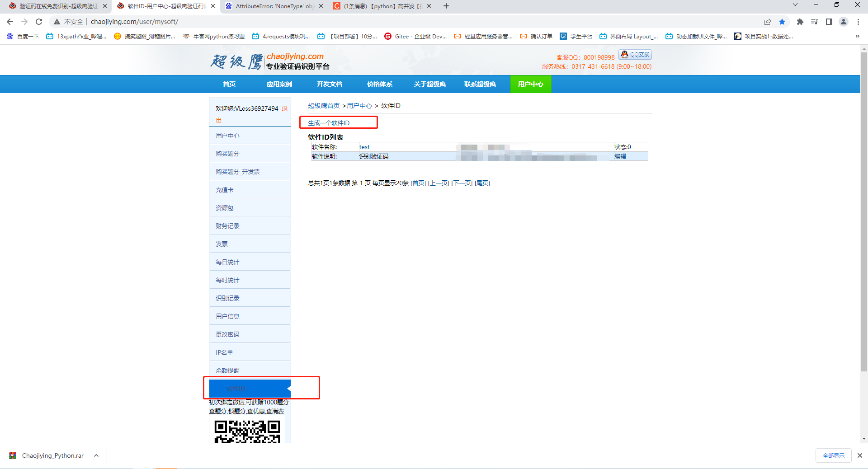Open IP名单 in sidebar

[x=250, y=352]
